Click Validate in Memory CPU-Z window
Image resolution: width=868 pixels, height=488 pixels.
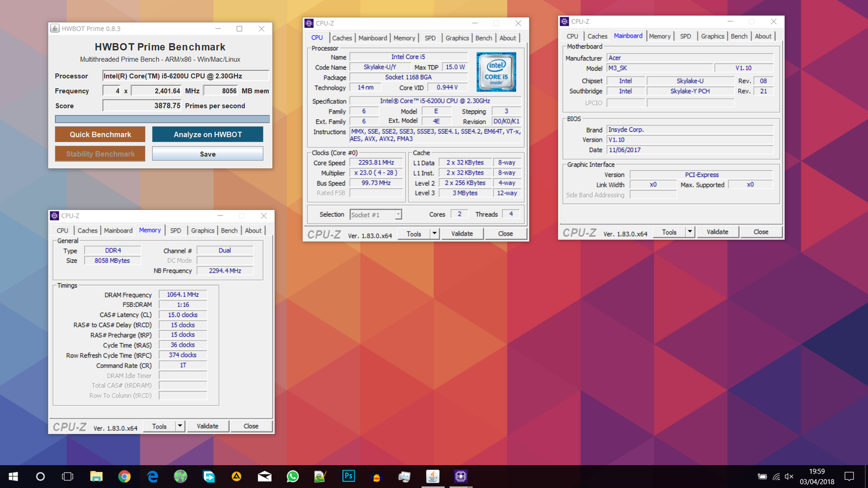point(208,426)
